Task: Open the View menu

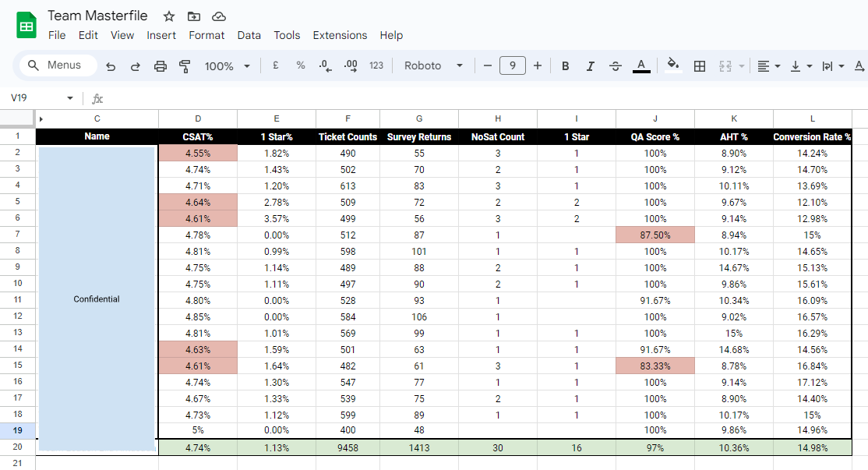Action: [x=122, y=35]
